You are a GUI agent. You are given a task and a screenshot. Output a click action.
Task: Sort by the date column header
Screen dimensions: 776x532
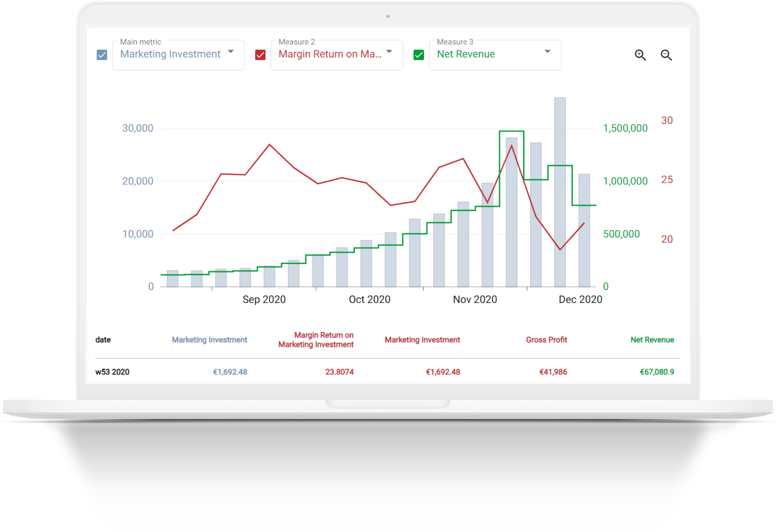[103, 340]
